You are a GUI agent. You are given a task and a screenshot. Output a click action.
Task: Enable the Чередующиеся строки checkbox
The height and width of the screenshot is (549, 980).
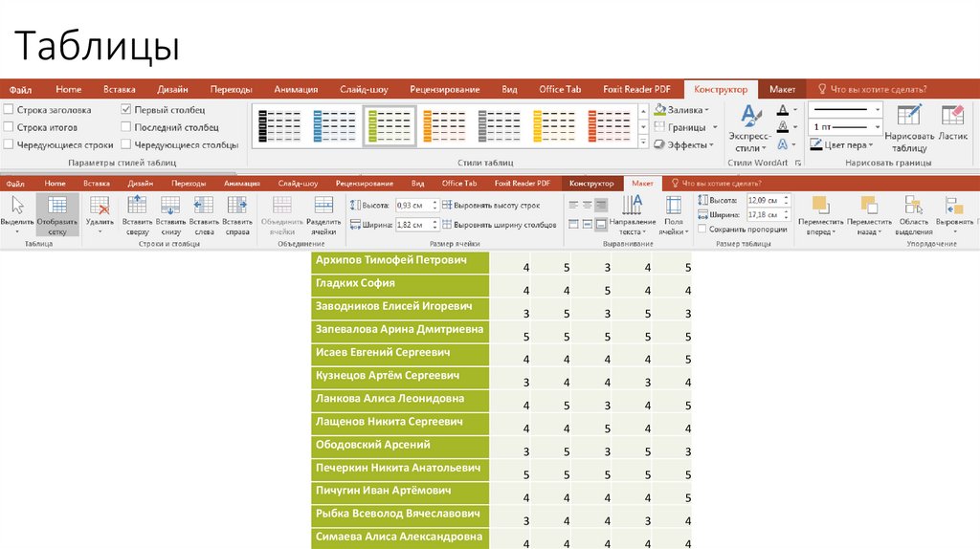pyautogui.click(x=8, y=144)
